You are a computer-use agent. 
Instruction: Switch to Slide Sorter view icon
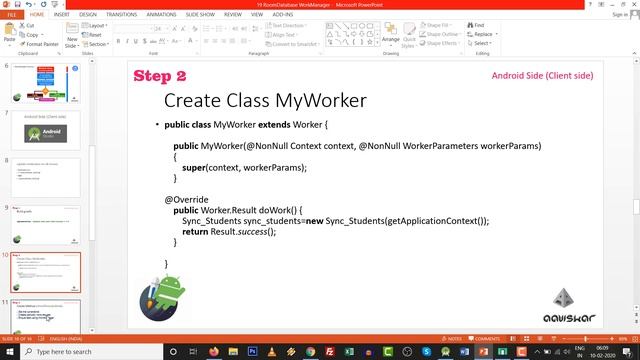tap(527, 339)
